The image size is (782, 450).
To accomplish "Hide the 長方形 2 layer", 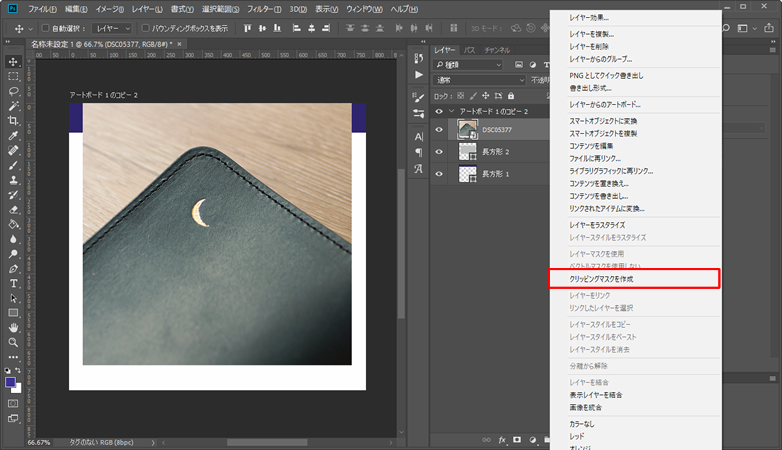I will 439,152.
